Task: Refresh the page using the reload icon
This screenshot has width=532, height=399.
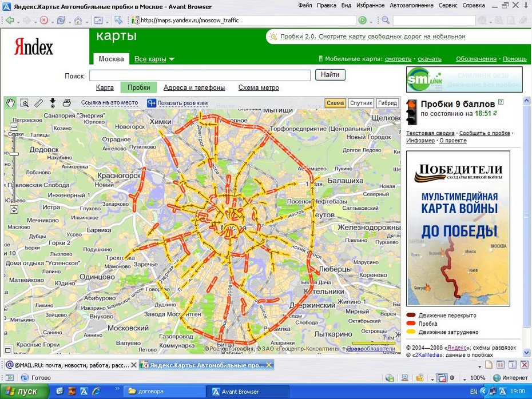Action: [x=61, y=21]
